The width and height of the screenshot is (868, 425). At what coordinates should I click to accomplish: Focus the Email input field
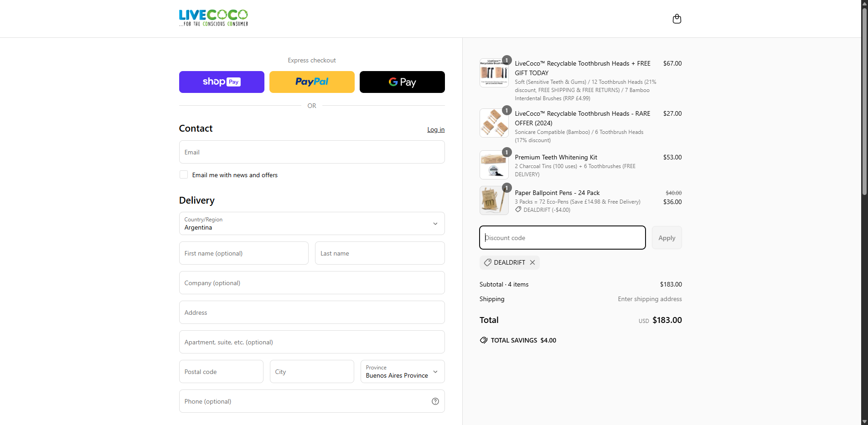click(312, 152)
